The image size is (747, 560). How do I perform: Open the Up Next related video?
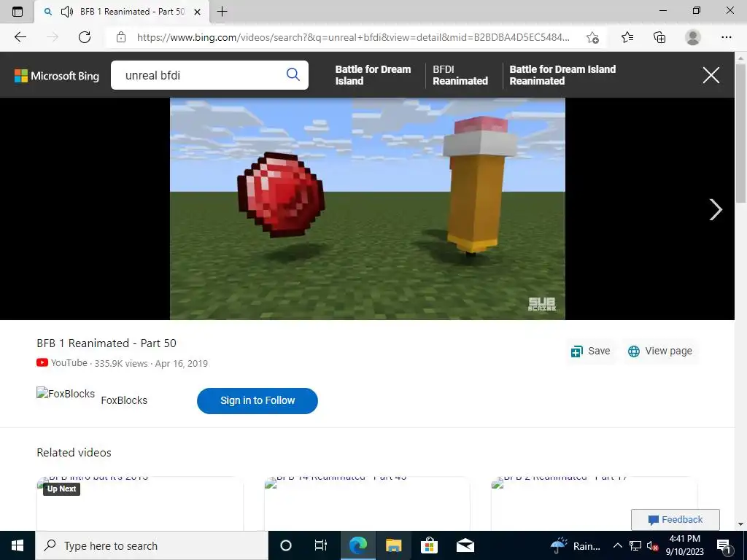coord(139,503)
